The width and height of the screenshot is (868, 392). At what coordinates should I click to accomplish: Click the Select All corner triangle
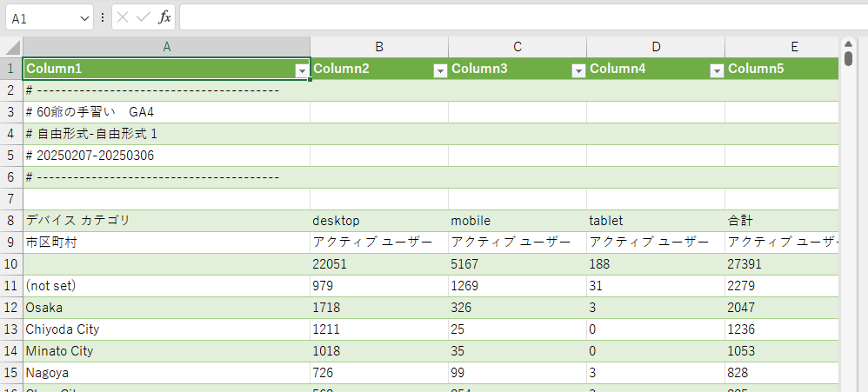coord(12,47)
